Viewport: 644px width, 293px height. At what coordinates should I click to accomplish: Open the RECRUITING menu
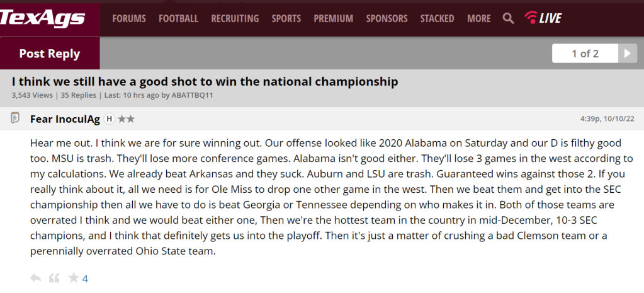tap(235, 18)
